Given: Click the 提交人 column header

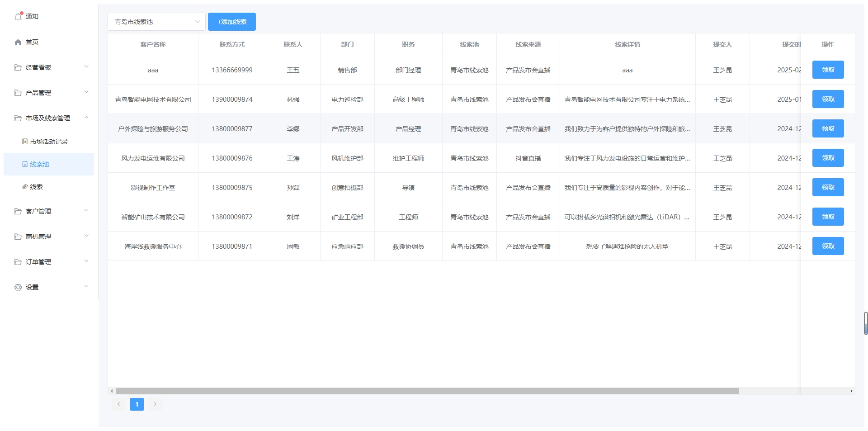Looking at the screenshot, I should (722, 44).
